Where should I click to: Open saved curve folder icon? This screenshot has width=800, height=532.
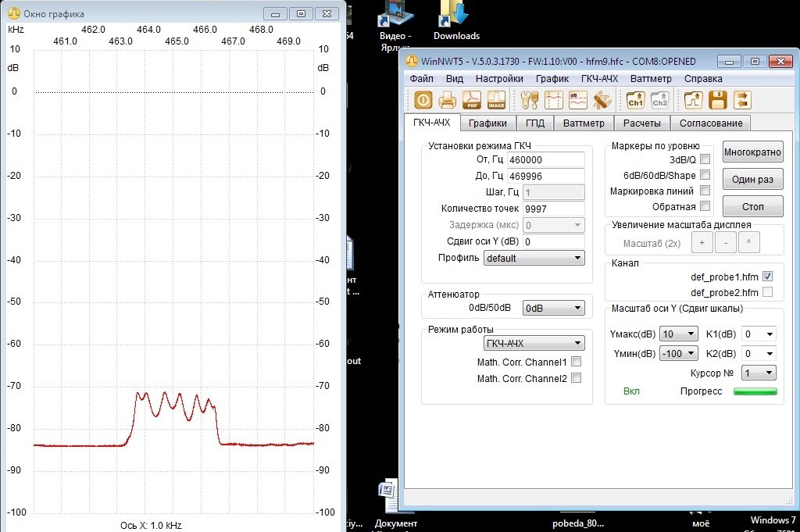(x=694, y=100)
